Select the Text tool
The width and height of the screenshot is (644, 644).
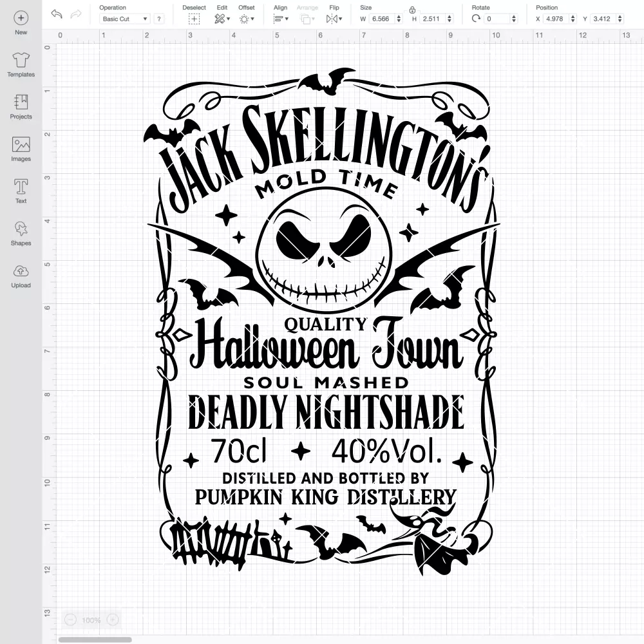[21, 191]
